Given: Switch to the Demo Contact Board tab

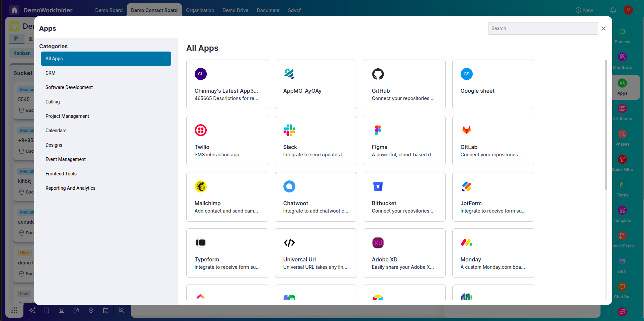Looking at the screenshot, I should (x=154, y=10).
